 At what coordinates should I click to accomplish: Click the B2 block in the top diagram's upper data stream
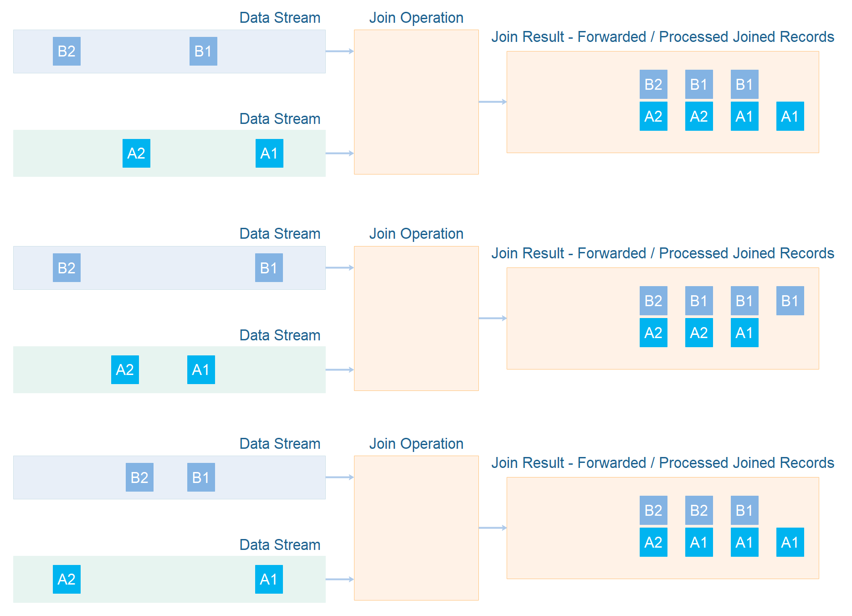(67, 51)
